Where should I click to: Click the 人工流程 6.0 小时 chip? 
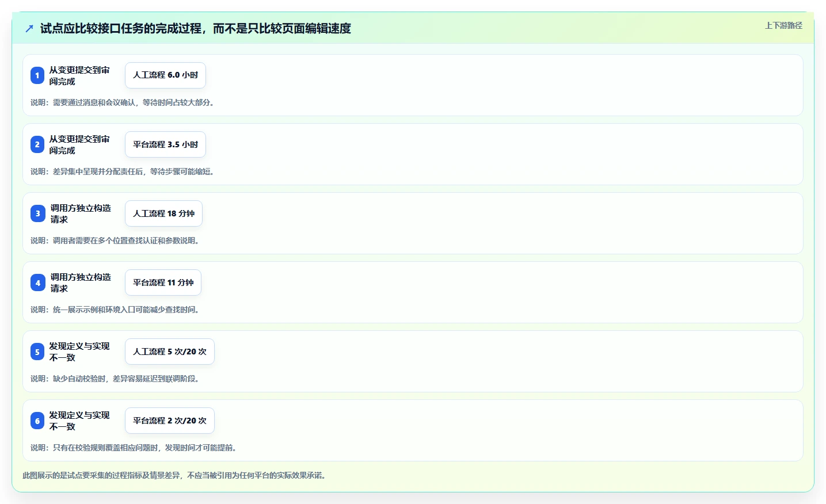[x=165, y=75]
